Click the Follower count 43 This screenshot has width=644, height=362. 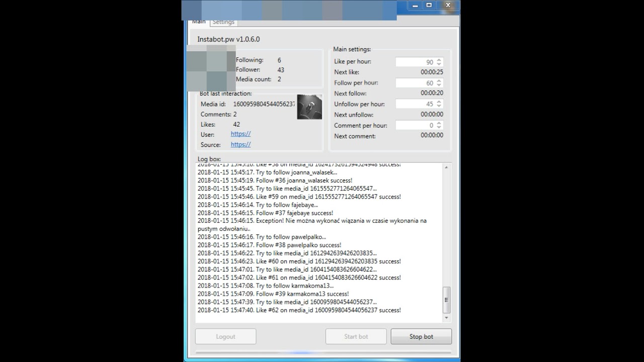point(281,70)
